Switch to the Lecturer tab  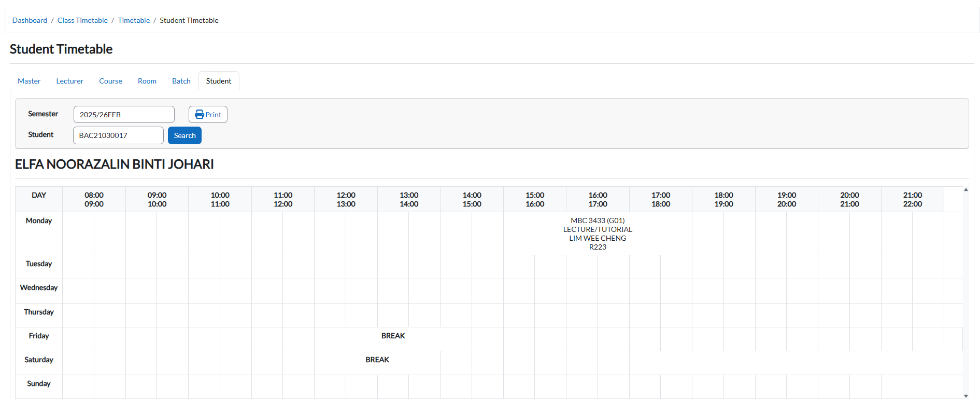[x=70, y=81]
